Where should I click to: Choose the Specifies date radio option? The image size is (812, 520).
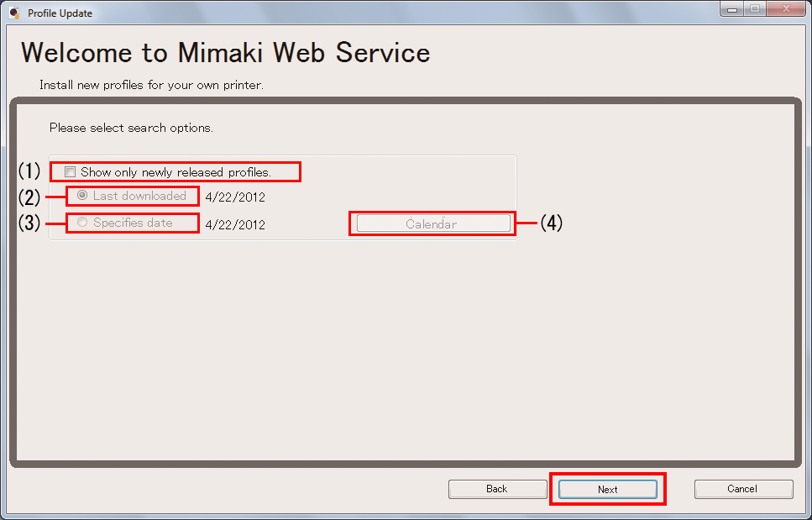click(x=82, y=223)
